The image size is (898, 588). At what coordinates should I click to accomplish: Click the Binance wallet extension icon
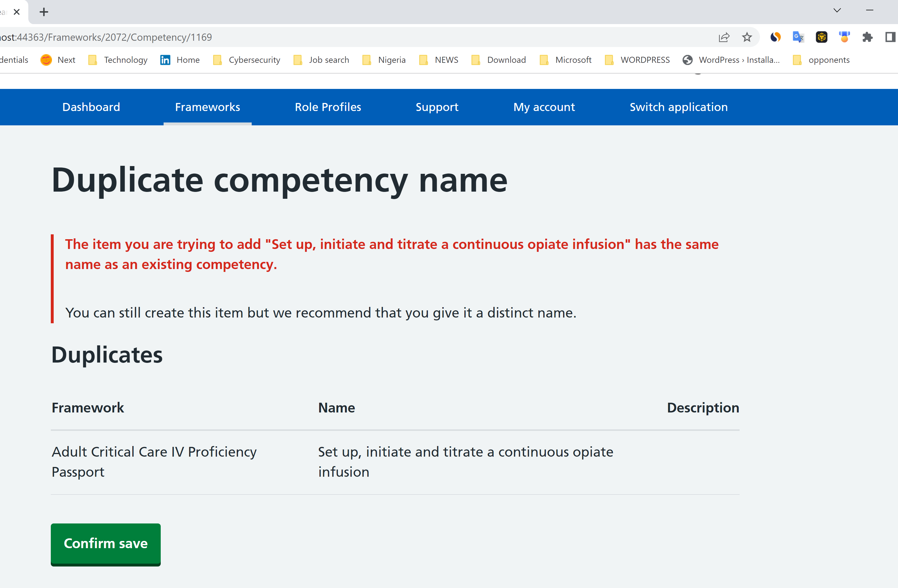(821, 37)
